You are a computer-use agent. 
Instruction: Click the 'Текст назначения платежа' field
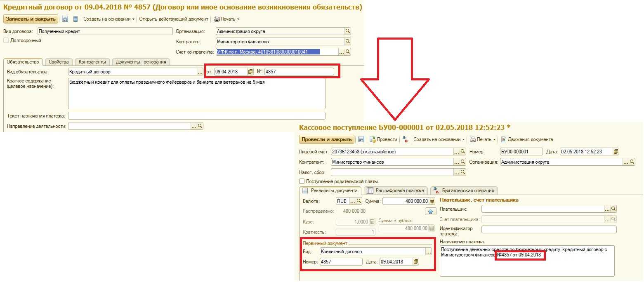tap(197, 116)
